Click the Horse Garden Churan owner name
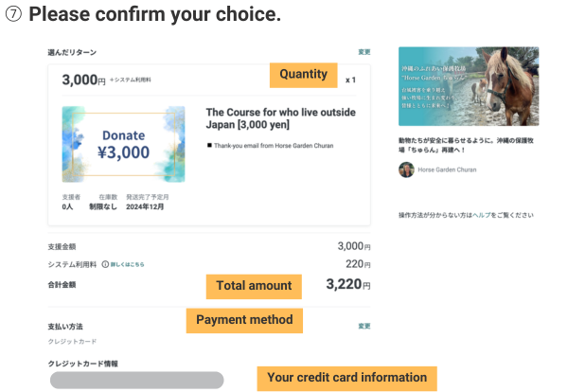The width and height of the screenshot is (568, 392). [447, 170]
